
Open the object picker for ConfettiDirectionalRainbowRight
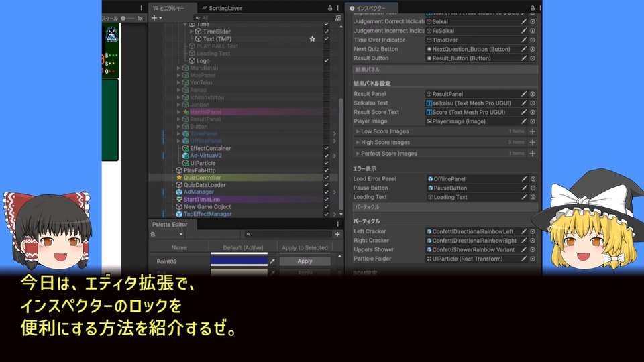tap(533, 241)
